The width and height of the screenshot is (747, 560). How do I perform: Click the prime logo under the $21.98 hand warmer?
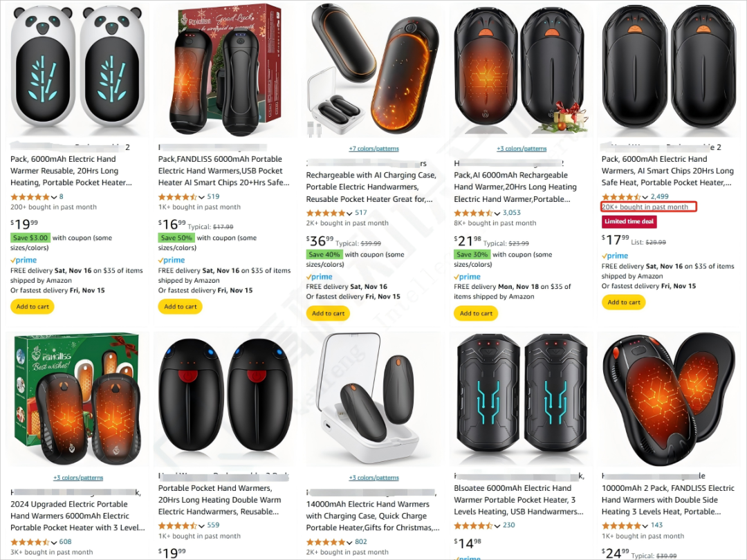tap(467, 277)
